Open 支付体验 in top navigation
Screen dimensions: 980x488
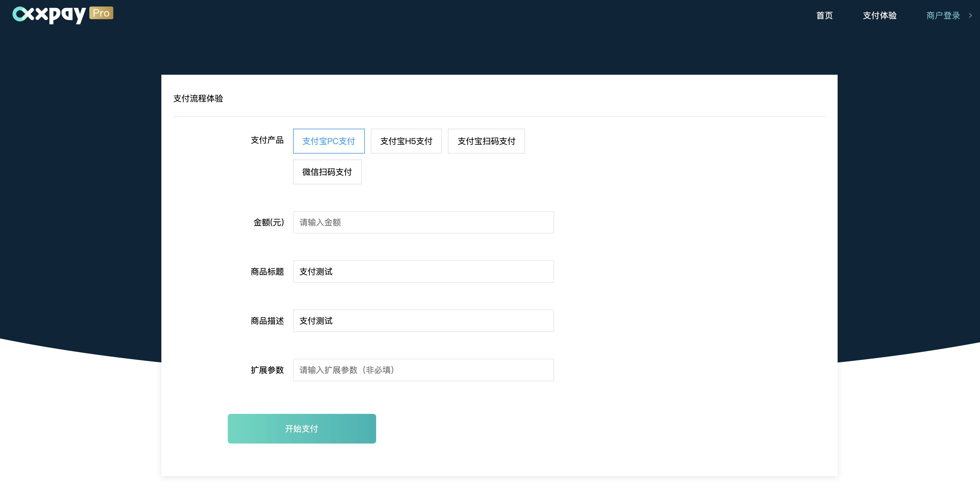coord(879,16)
